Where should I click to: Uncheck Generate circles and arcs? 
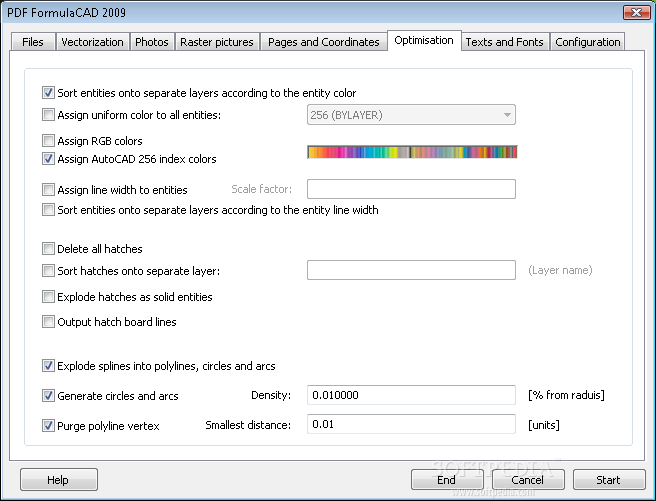(x=48, y=396)
